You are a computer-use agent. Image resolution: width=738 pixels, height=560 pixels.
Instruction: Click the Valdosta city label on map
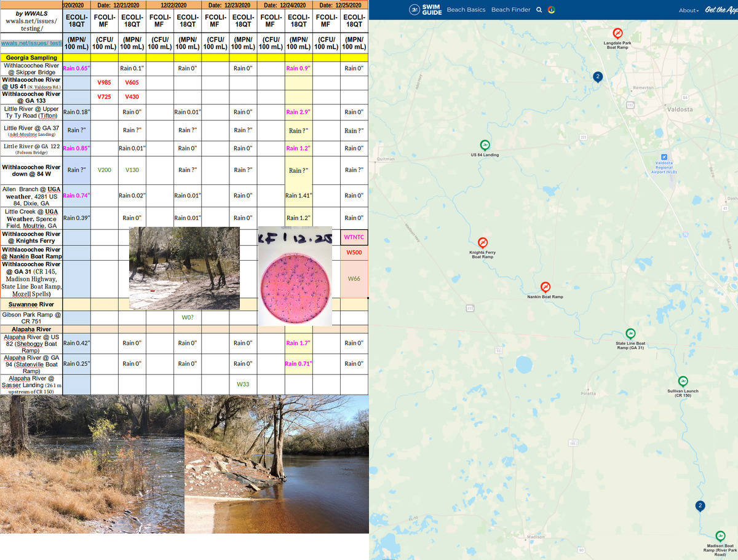[680, 109]
